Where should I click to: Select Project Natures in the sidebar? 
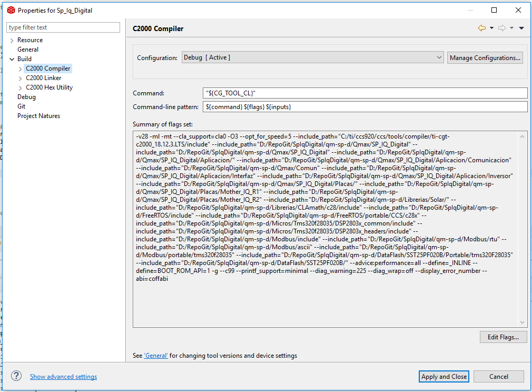click(x=38, y=115)
